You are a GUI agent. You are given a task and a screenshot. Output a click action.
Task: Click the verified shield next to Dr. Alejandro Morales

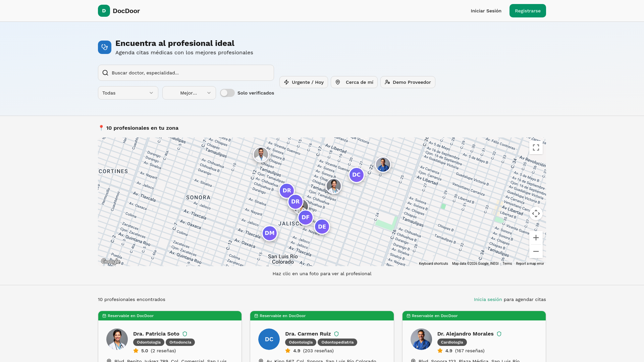pos(499,334)
